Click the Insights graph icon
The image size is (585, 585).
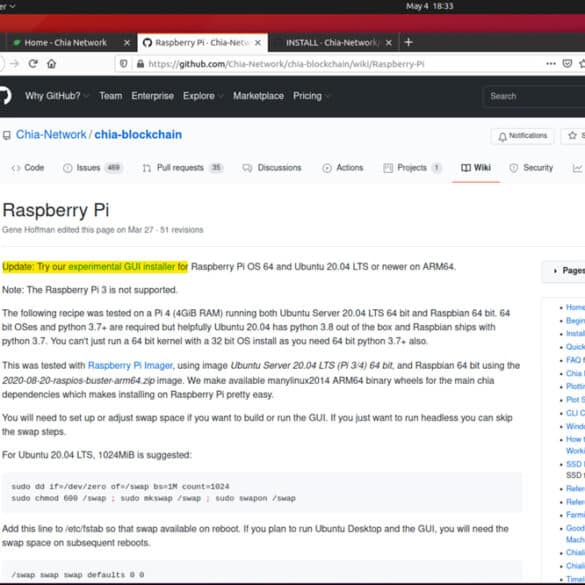click(578, 168)
